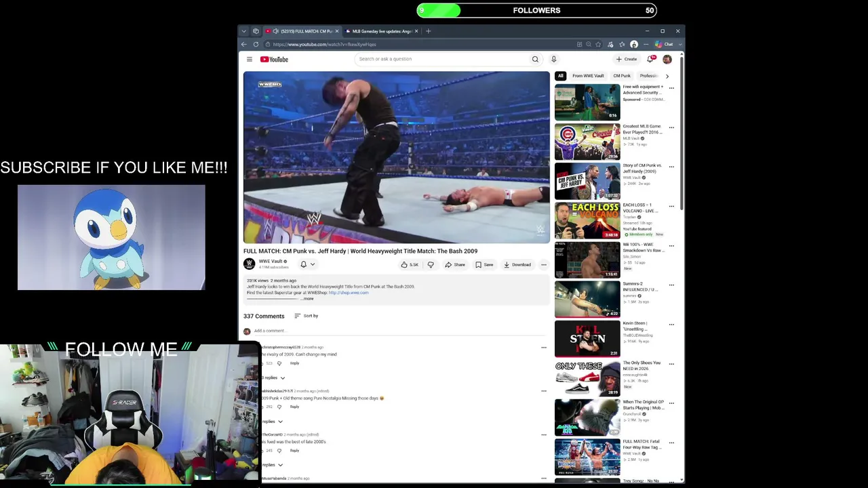
Task: Open the YouTube guide hamburger menu
Action: tap(250, 60)
